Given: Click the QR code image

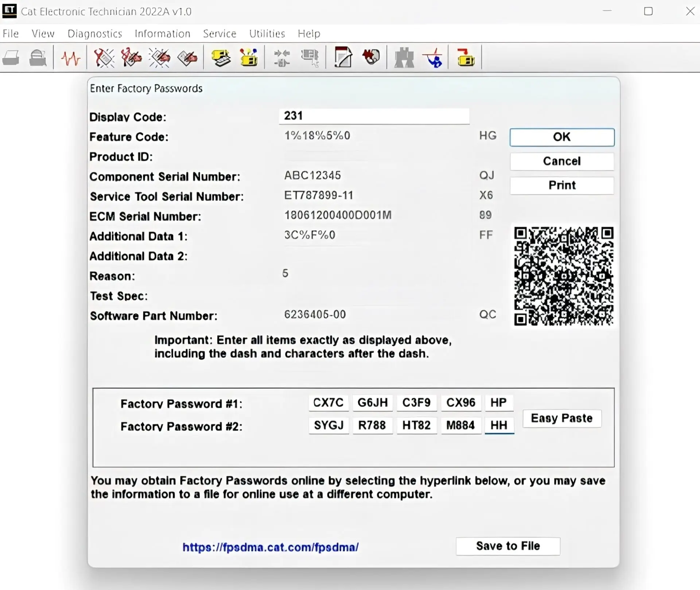Looking at the screenshot, I should pyautogui.click(x=564, y=276).
